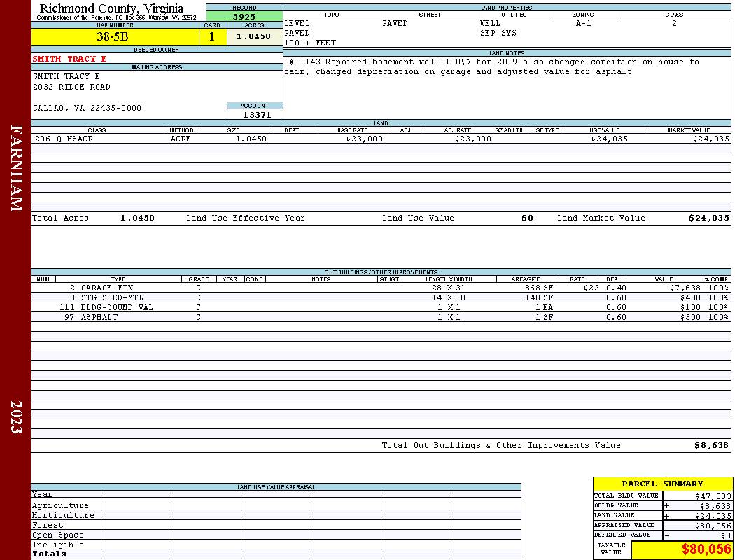Image resolution: width=735 pixels, height=560 pixels.
Task: Click Land Use Value $0 amount
Action: [x=527, y=218]
